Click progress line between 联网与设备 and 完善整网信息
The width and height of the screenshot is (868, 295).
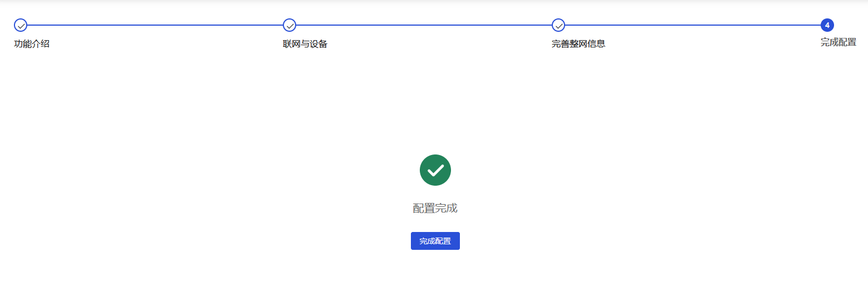(424, 25)
